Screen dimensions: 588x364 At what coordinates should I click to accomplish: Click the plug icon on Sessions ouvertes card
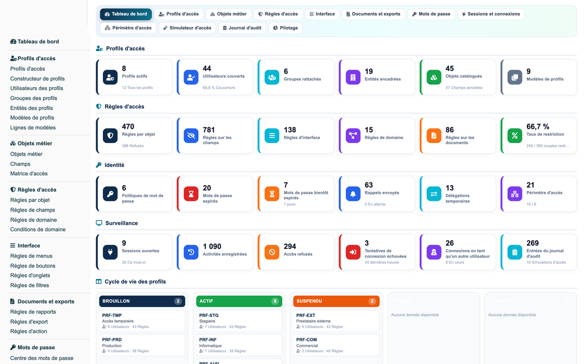110,252
